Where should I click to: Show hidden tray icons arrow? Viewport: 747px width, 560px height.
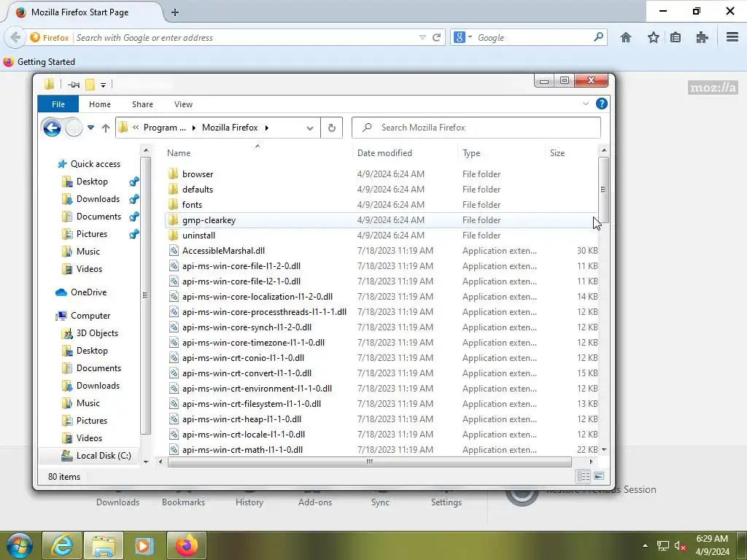pos(645,545)
